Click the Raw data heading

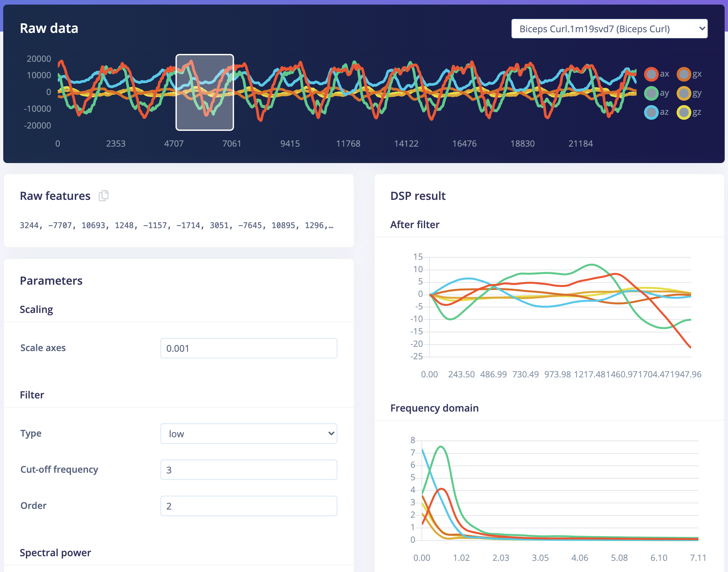click(49, 29)
